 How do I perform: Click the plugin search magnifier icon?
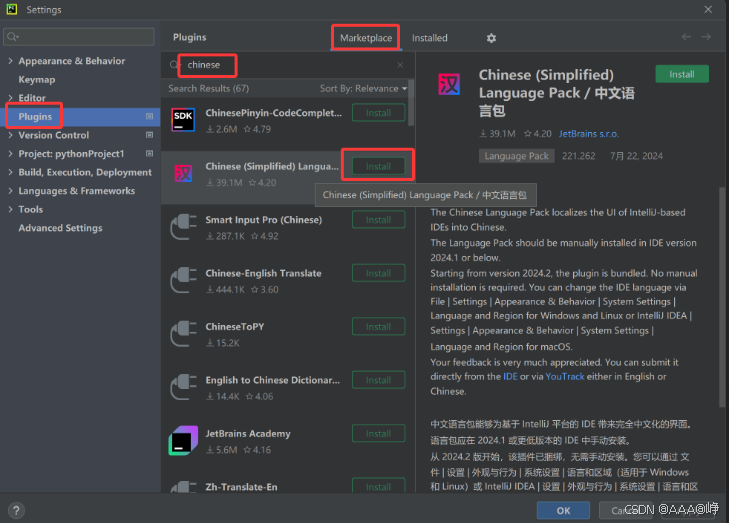pos(173,65)
